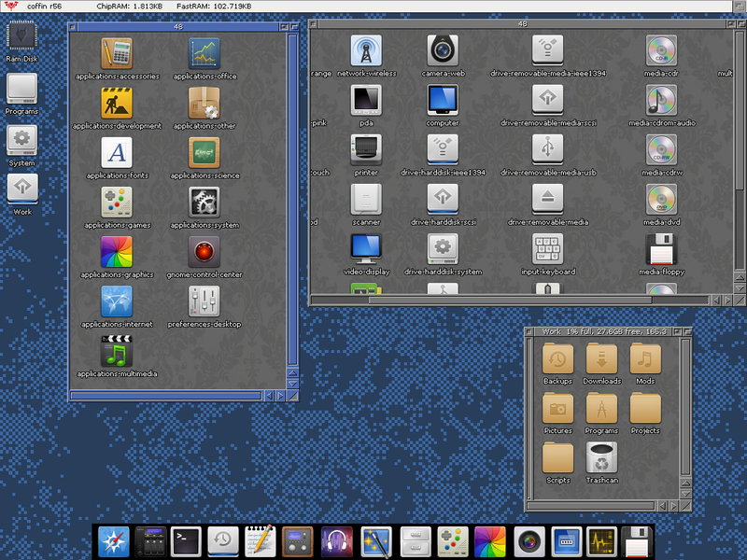Select the input-keyboard icon

547,249
